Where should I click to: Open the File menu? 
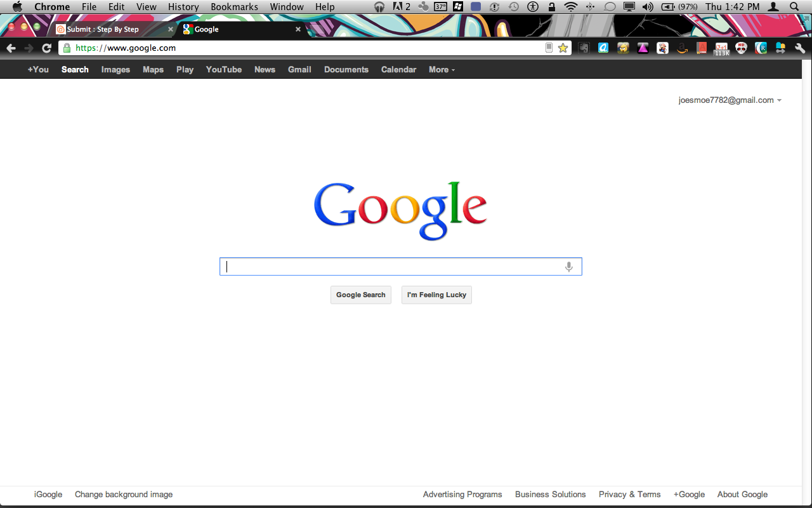pyautogui.click(x=89, y=7)
